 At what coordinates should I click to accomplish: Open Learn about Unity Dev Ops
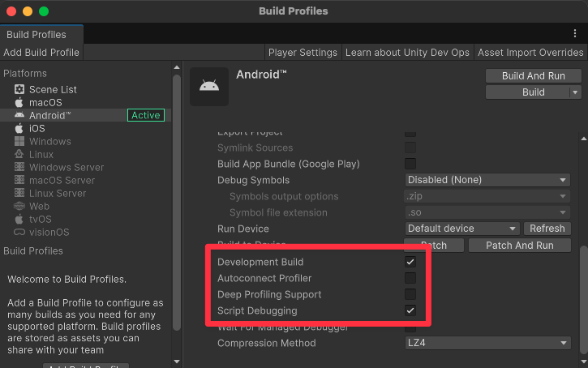(x=407, y=53)
